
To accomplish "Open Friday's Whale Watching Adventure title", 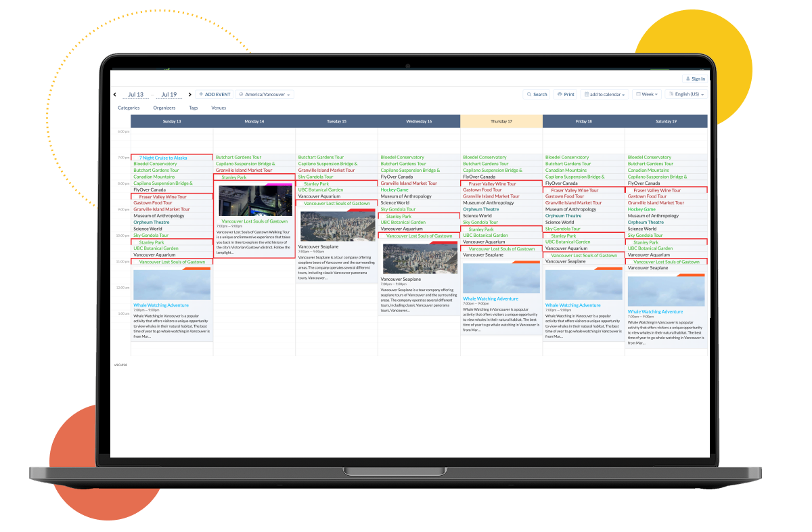I will click(x=573, y=305).
